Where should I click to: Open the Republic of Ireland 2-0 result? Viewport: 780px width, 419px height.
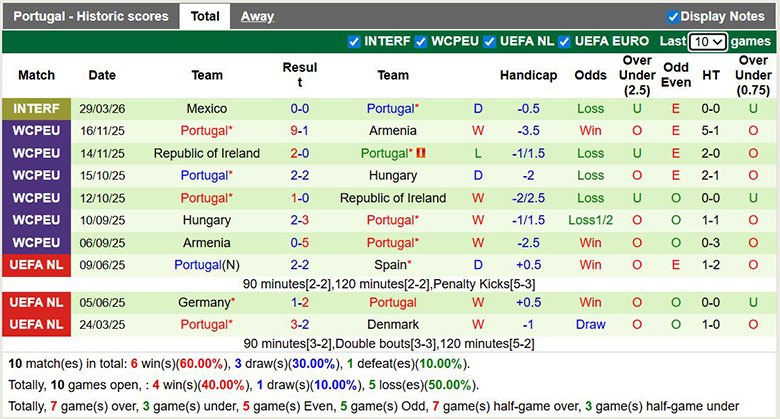(299, 154)
